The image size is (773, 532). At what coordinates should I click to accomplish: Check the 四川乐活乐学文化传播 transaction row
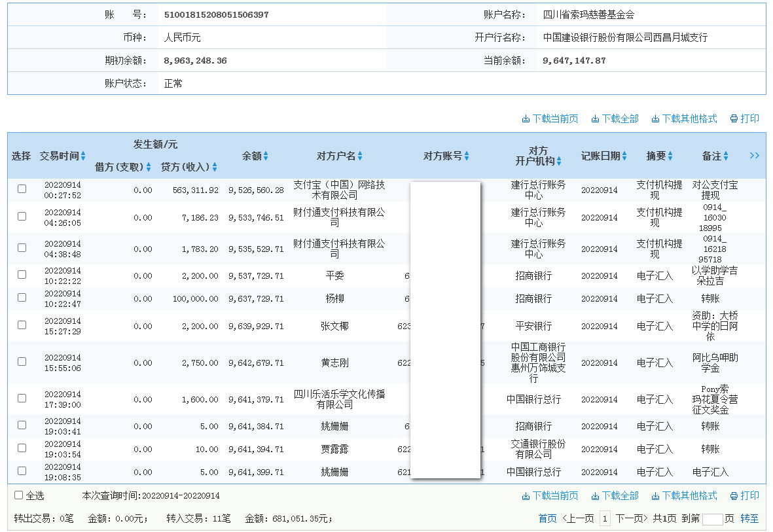coord(22,398)
